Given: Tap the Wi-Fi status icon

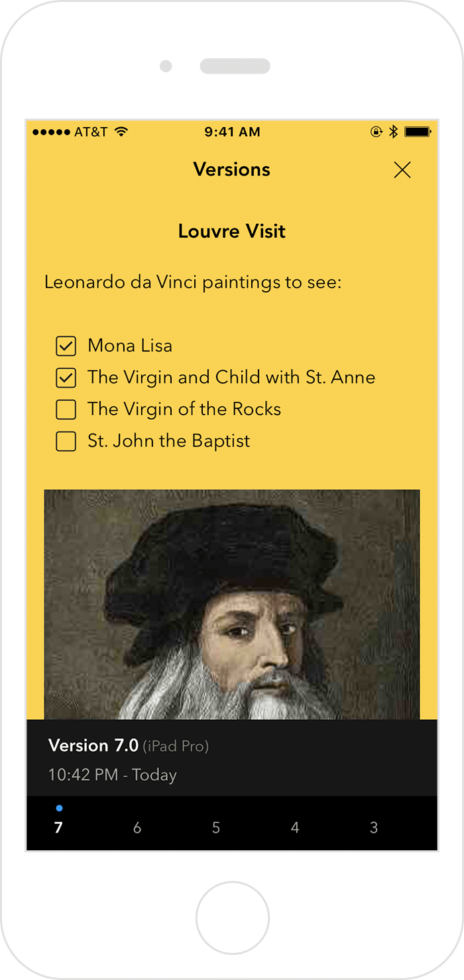Looking at the screenshot, I should pyautogui.click(x=121, y=132).
